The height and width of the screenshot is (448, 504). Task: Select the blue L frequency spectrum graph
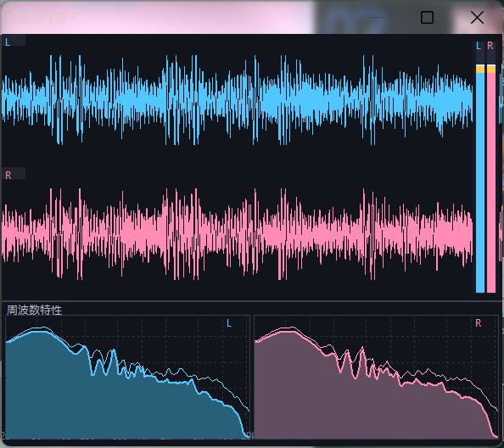point(127,377)
